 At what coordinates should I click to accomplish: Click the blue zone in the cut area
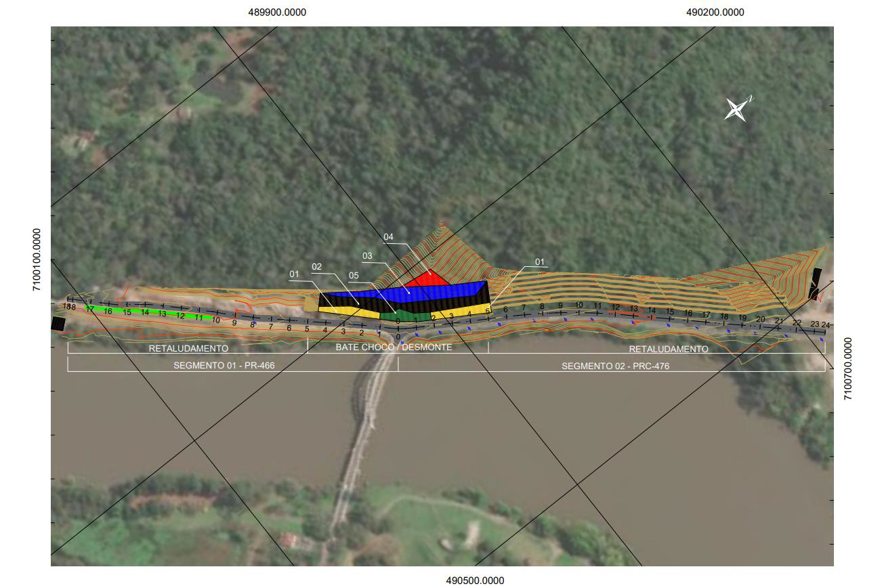[x=406, y=291]
